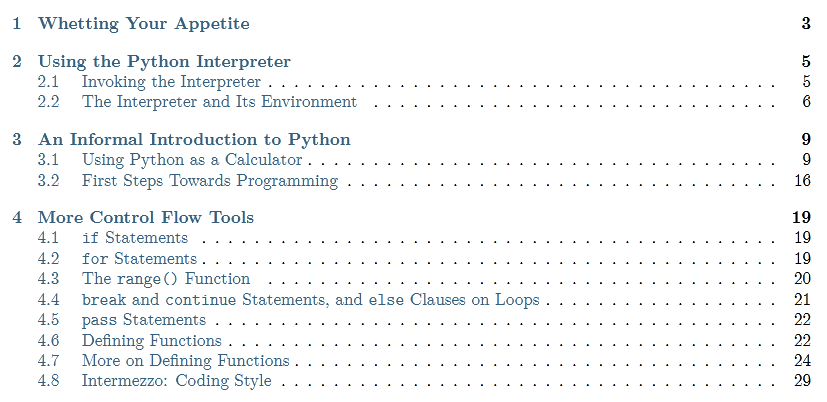The image size is (827, 402).
Task: Open section 4.6 Defining Functions
Action: tap(151, 341)
